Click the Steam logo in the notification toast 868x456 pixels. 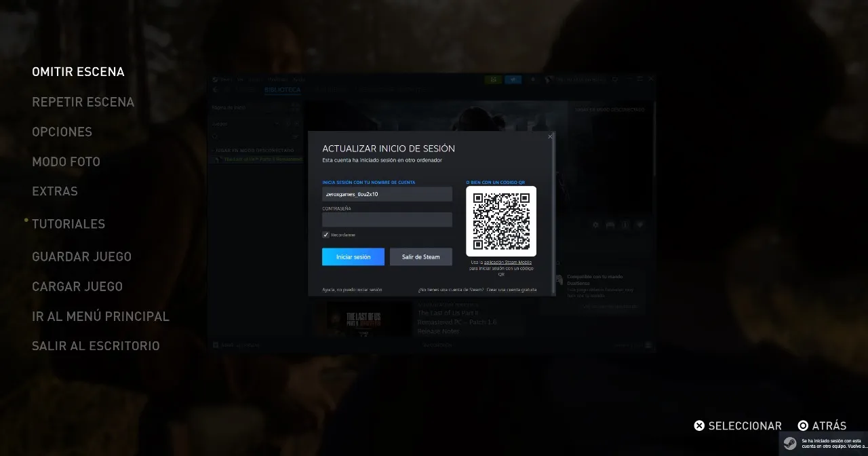coord(790,443)
